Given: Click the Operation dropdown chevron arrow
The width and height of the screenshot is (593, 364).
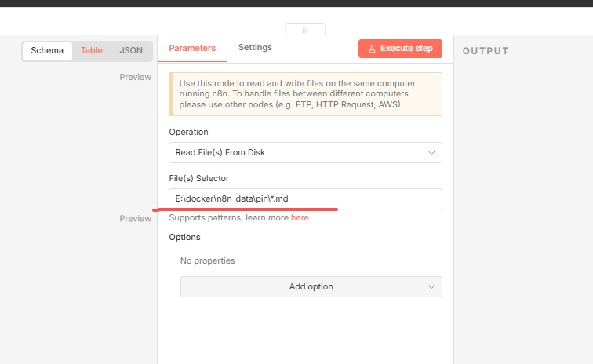Looking at the screenshot, I should (x=431, y=152).
